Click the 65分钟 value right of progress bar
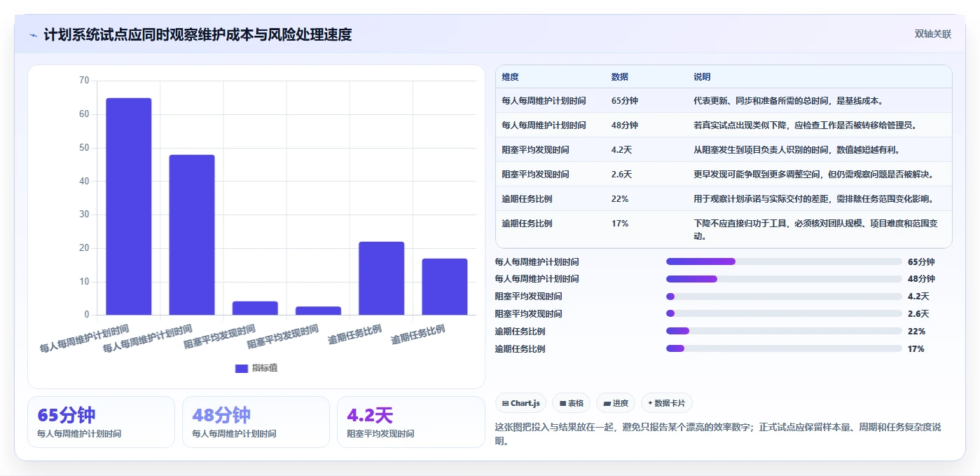980x476 pixels. coord(921,262)
